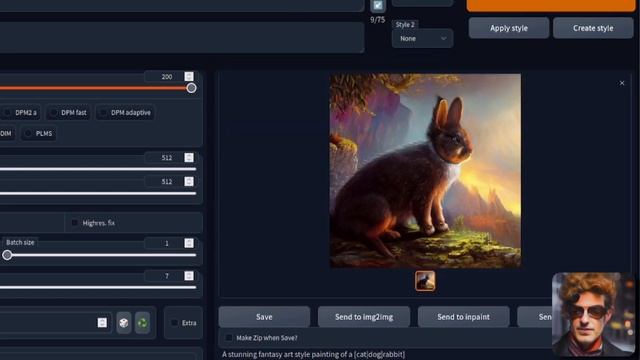Click the stepper beside sampling steps 200
Screen dimensions: 640x360
tap(189, 76)
